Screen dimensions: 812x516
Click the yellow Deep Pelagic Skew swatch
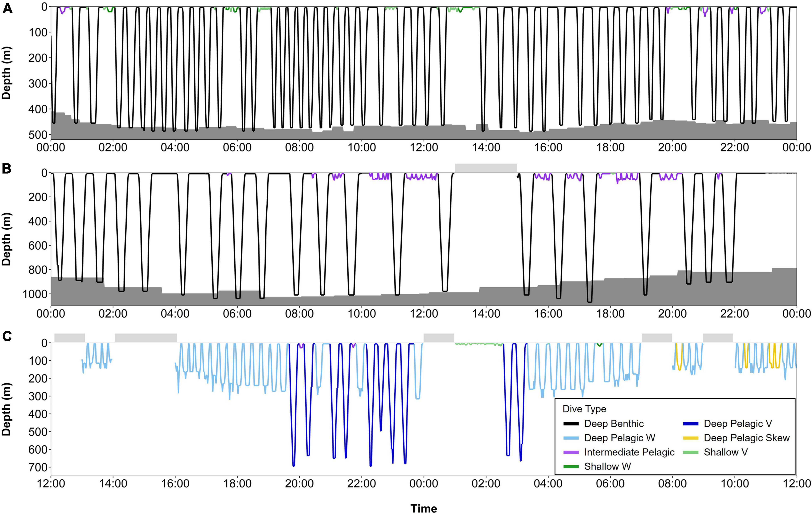pyautogui.click(x=690, y=438)
